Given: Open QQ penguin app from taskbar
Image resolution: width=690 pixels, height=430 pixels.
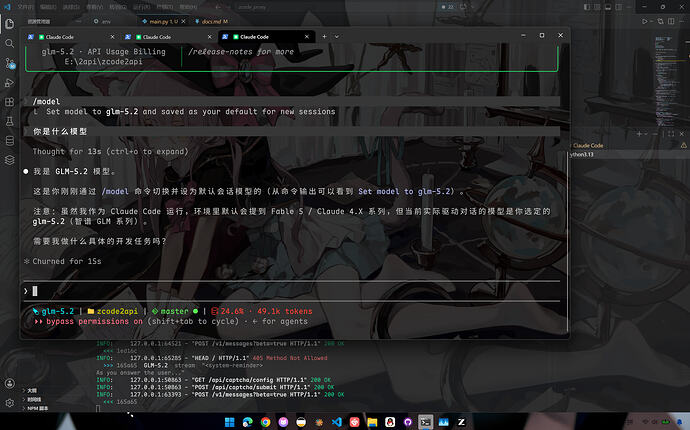Looking at the screenshot, I should click(390, 422).
